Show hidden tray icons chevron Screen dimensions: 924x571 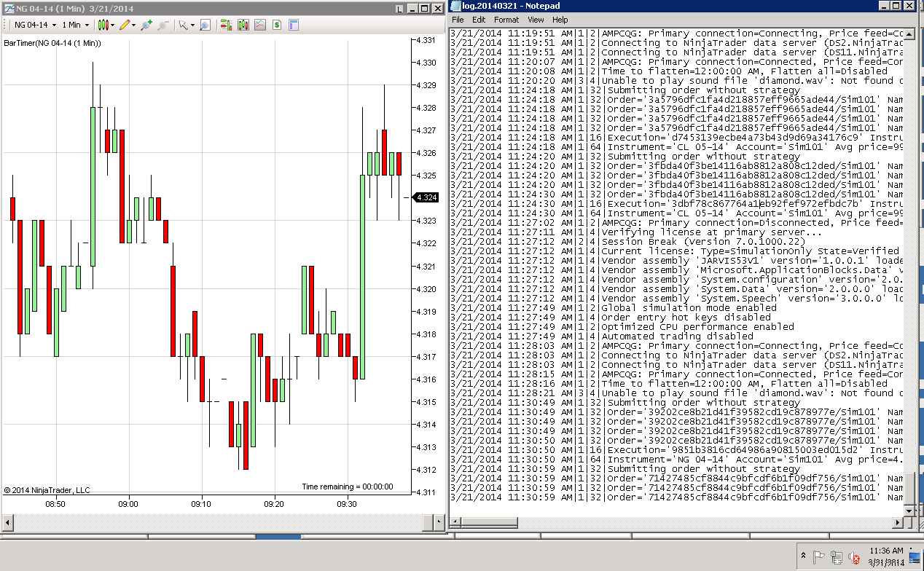click(x=803, y=556)
